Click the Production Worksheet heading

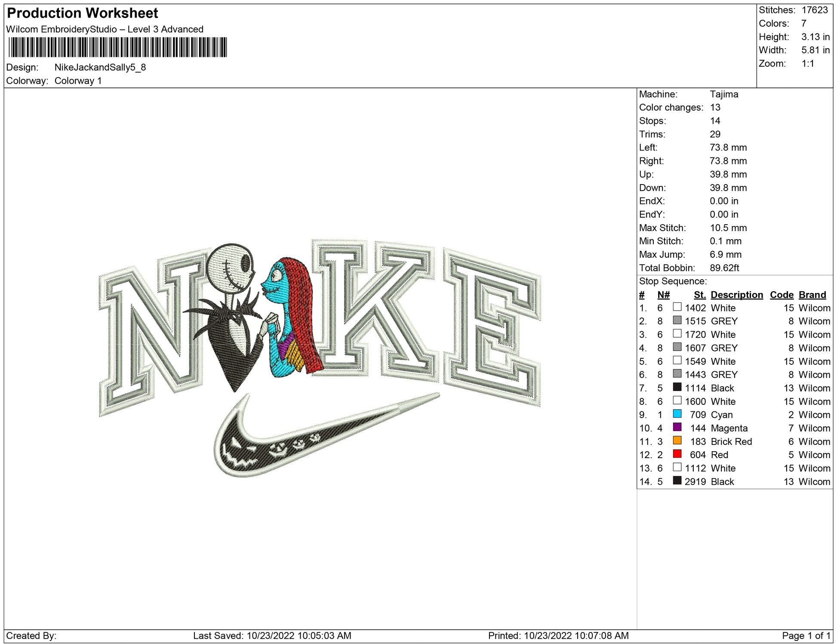click(x=83, y=13)
